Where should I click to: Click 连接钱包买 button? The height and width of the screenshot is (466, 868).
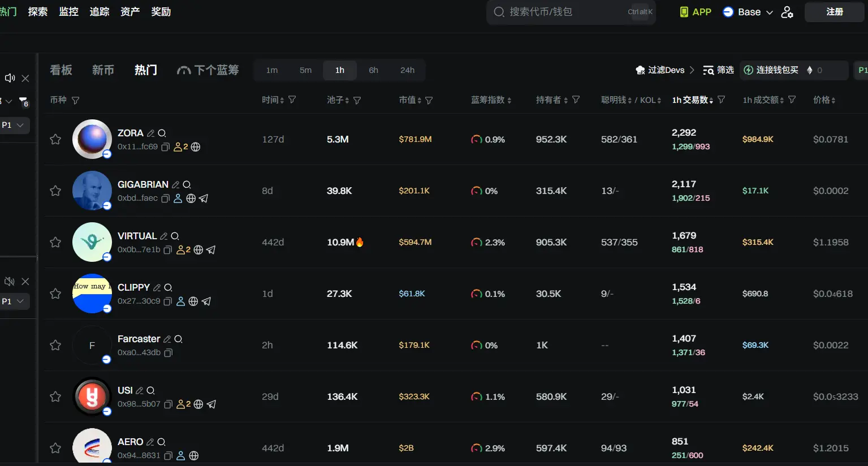point(771,70)
